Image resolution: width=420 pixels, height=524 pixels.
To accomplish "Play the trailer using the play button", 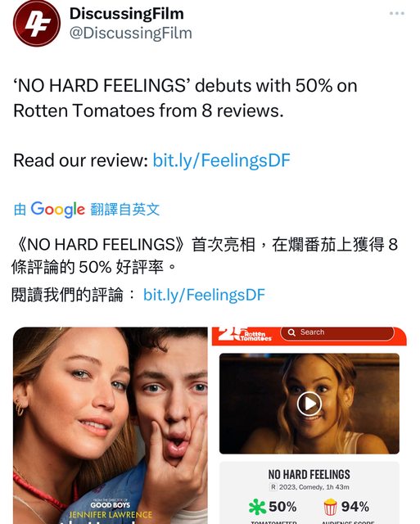I will (309, 404).
